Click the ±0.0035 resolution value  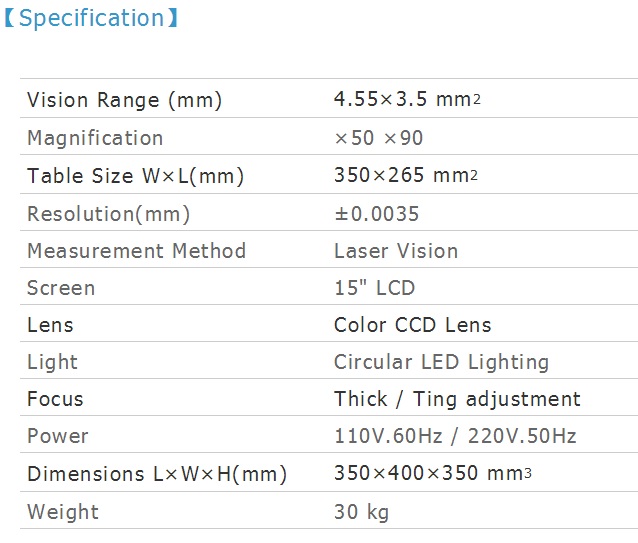point(377,214)
